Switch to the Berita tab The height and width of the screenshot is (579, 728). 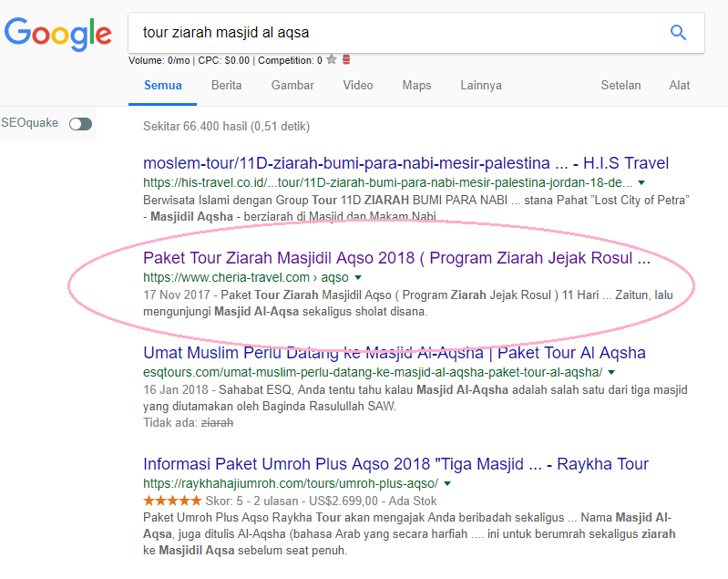tap(226, 86)
